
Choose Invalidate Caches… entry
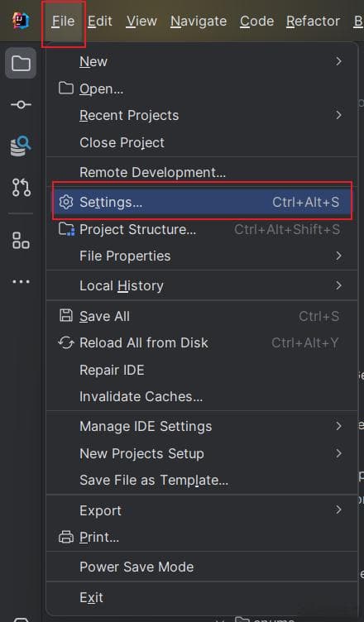(202, 396)
